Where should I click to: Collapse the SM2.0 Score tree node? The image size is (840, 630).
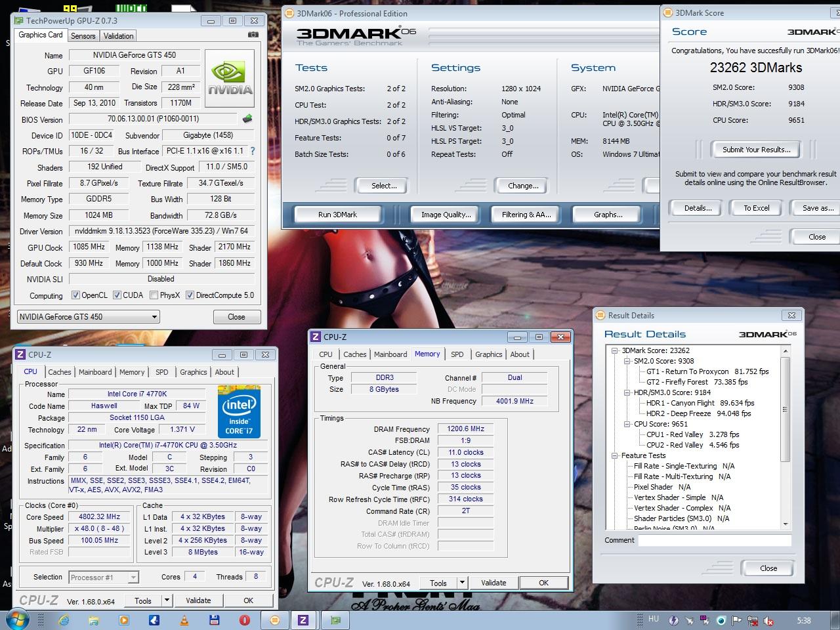[x=627, y=361]
